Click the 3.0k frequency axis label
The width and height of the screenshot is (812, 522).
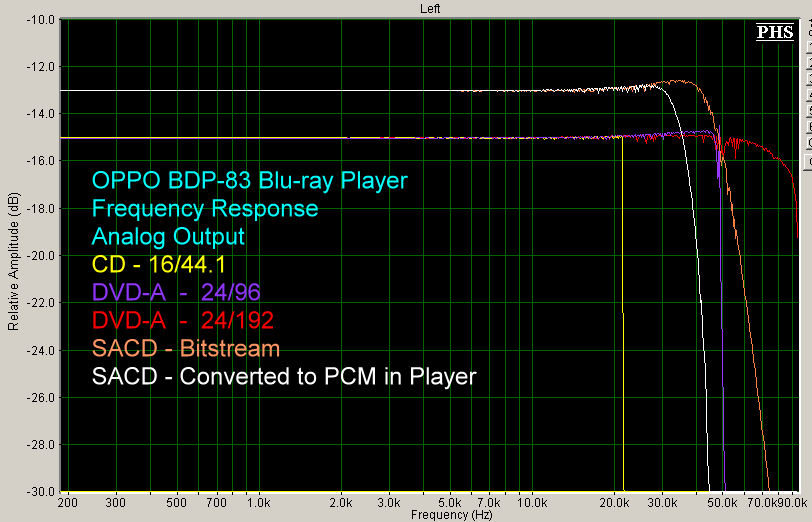389,503
